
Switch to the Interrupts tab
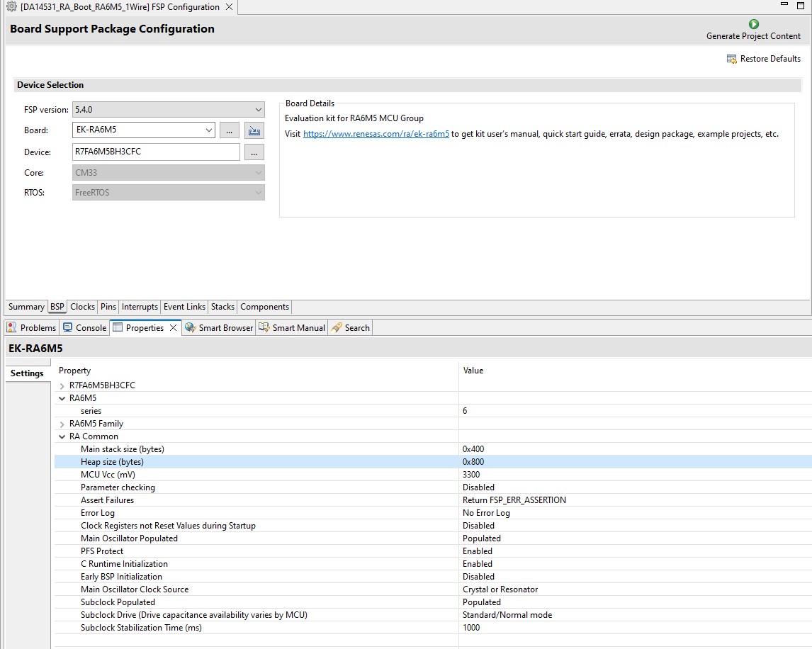(140, 307)
